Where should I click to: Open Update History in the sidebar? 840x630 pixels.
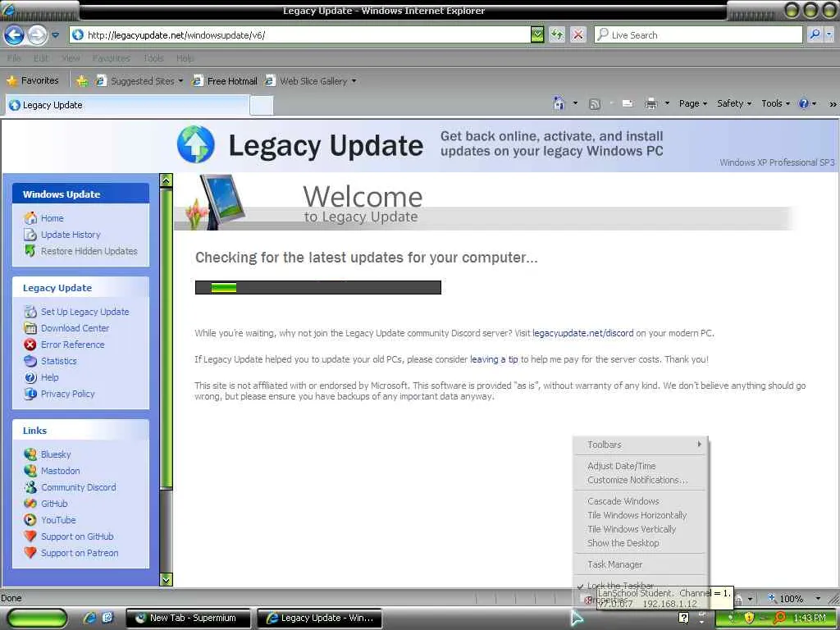[x=71, y=235]
